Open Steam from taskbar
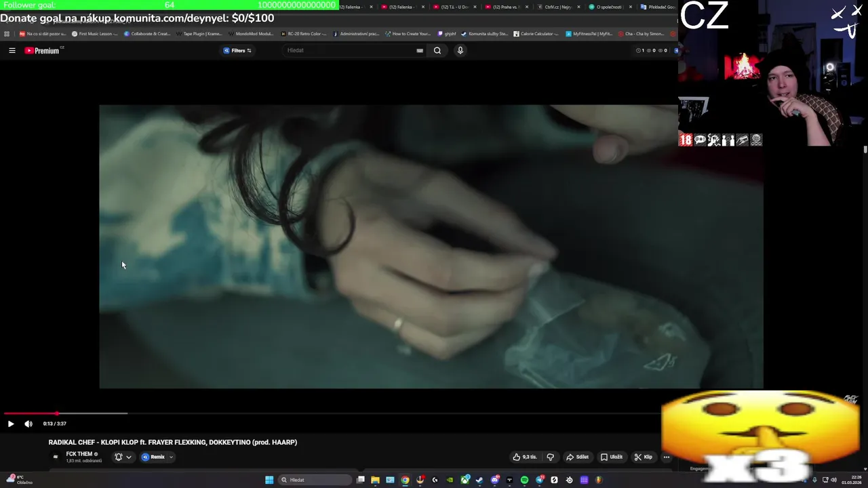The width and height of the screenshot is (868, 488). click(479, 480)
